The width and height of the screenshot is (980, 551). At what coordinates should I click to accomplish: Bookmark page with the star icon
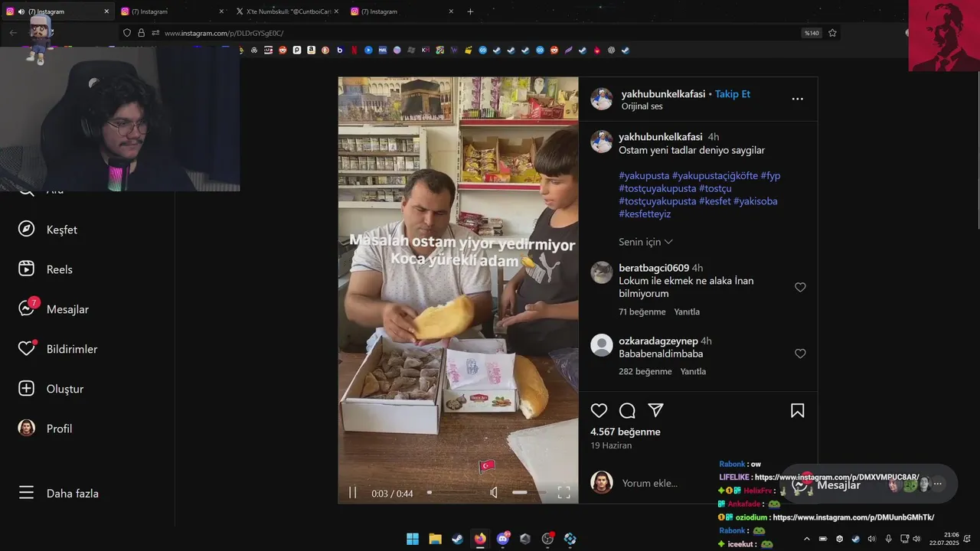pos(832,33)
